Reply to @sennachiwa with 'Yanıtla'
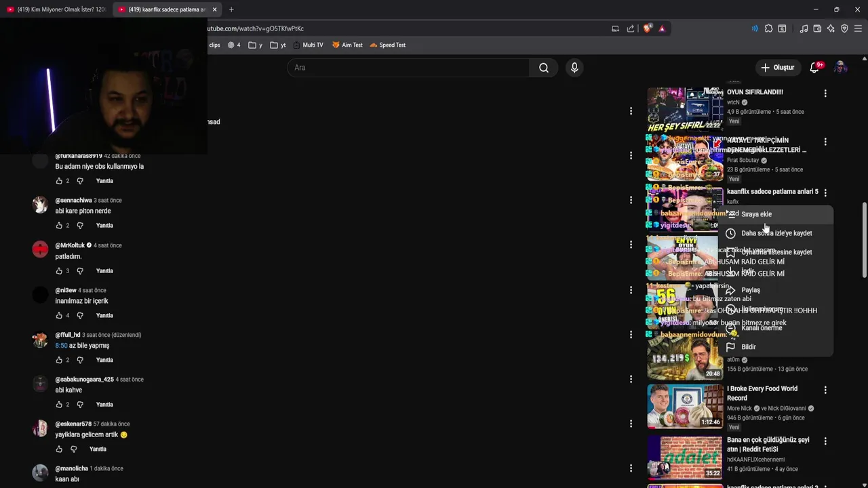868x488 pixels. [104, 225]
